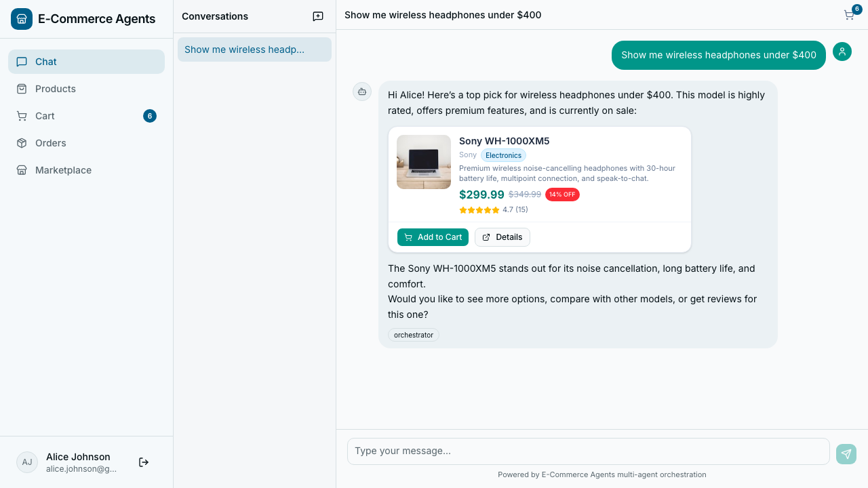Open the Chat section in sidebar
Image resolution: width=868 pixels, height=488 pixels.
click(x=86, y=62)
